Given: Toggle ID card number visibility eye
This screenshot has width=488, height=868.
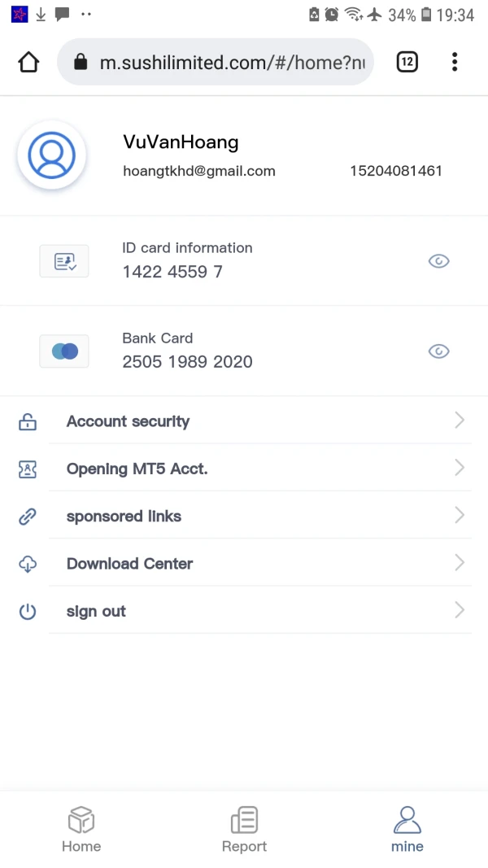Looking at the screenshot, I should click(438, 261).
